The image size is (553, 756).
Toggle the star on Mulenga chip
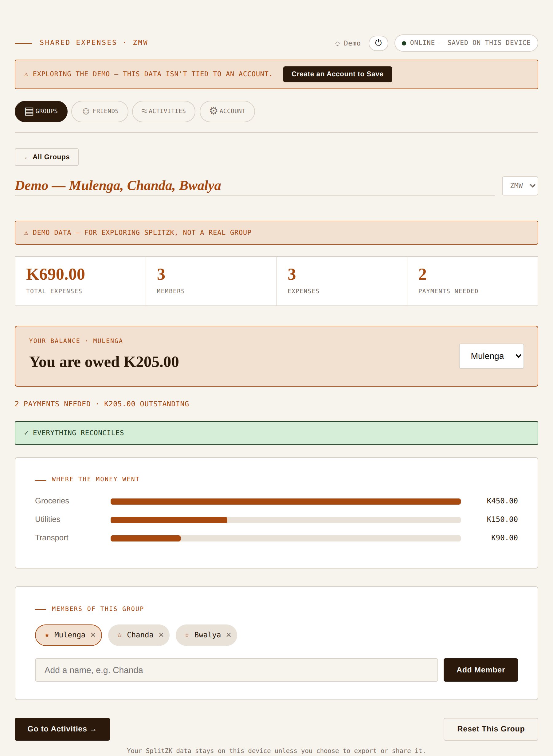tap(47, 635)
